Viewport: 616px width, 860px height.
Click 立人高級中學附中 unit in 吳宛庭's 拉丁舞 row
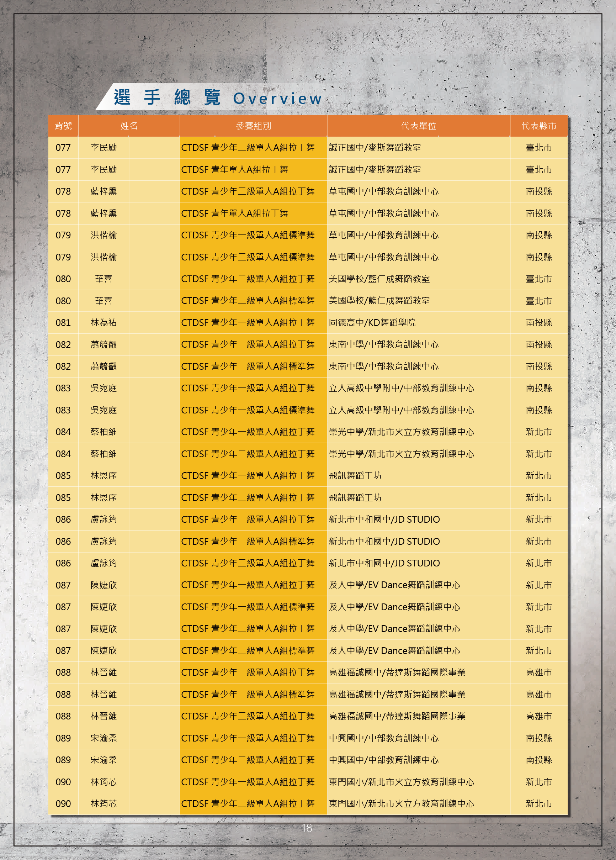point(402,388)
